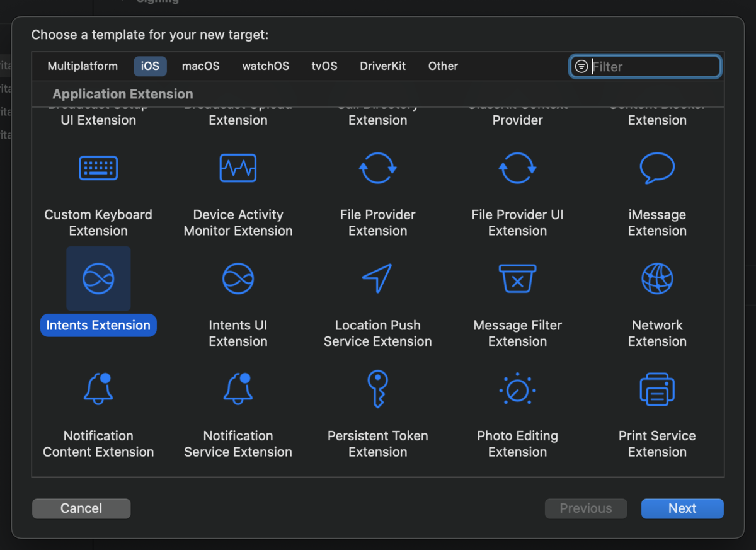
Task: Switch to the macOS platform tab
Action: (201, 66)
